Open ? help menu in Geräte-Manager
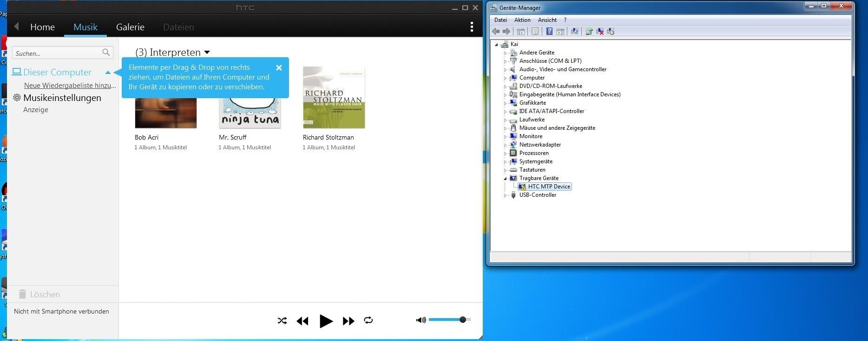Viewport: 868px width, 341px height. tap(565, 20)
